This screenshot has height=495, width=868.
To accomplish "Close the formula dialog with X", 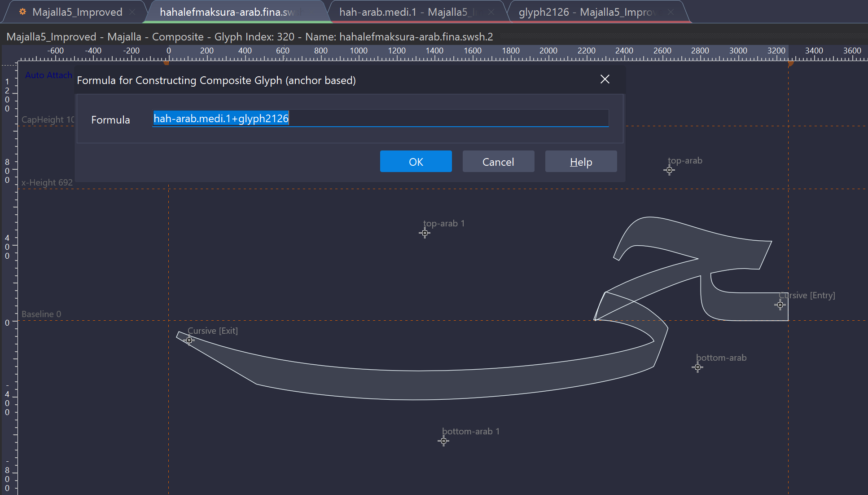I will [605, 80].
